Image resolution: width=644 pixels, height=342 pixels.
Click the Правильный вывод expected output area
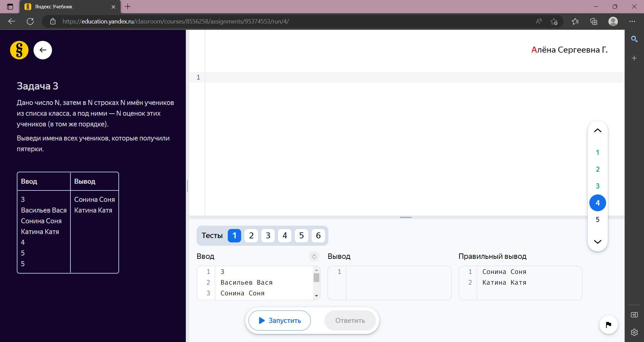520,283
